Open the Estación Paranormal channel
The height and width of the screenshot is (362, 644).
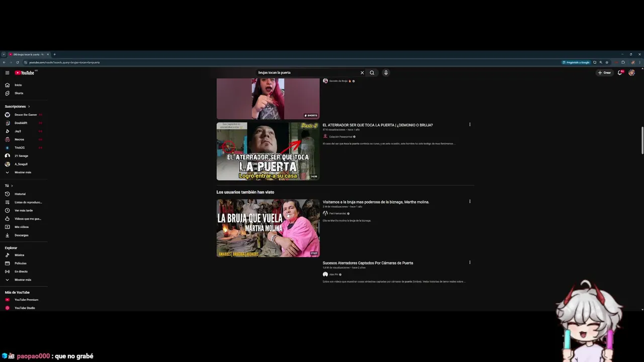(x=341, y=137)
